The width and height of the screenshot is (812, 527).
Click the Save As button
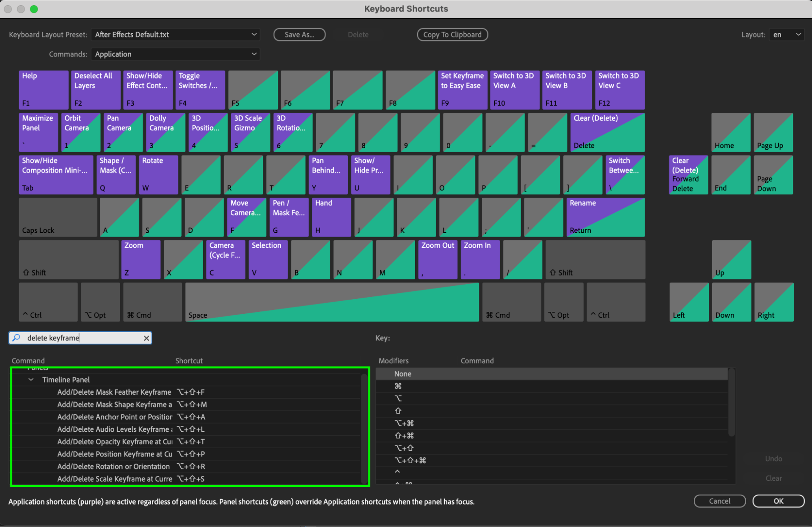coord(299,35)
